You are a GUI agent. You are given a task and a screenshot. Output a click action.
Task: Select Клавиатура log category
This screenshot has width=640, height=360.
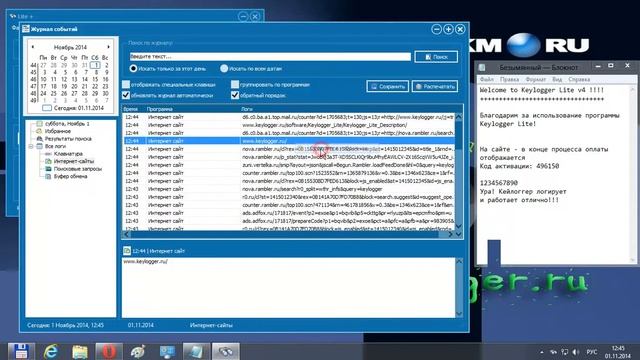[68, 154]
